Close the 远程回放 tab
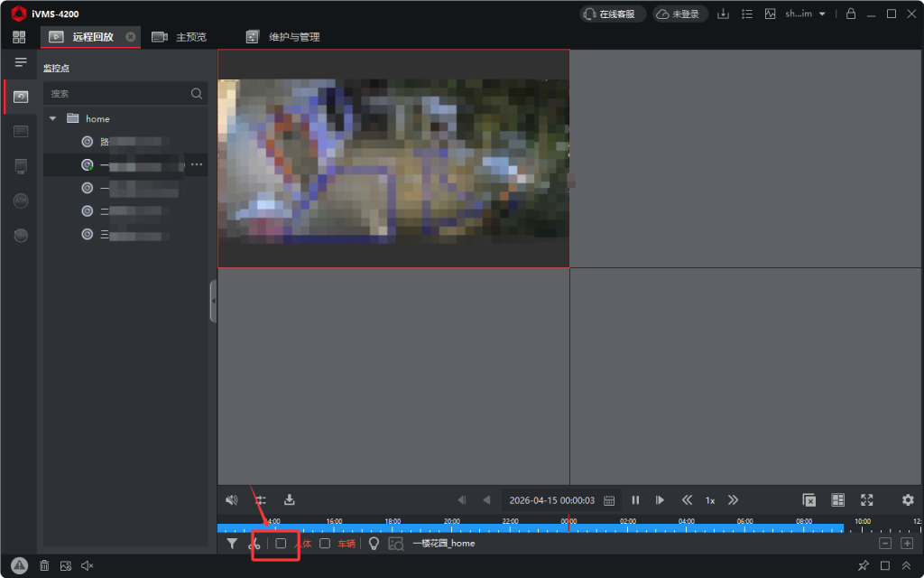The width and height of the screenshot is (924, 578). coord(131,37)
